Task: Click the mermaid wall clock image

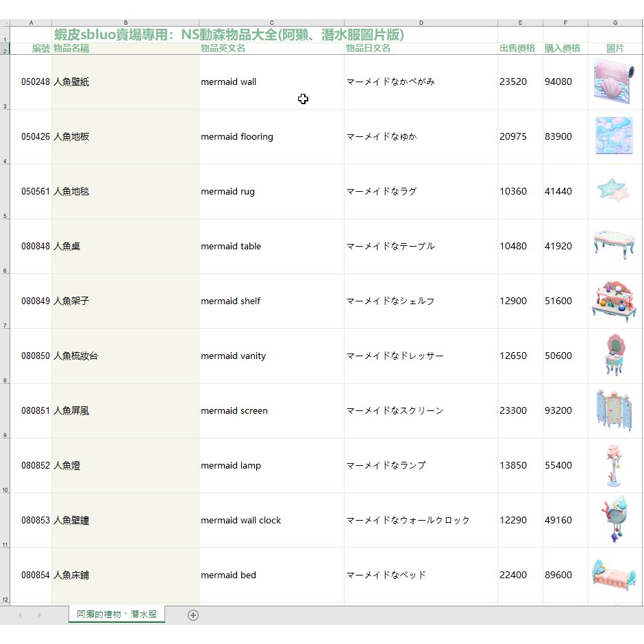Action: point(615,519)
